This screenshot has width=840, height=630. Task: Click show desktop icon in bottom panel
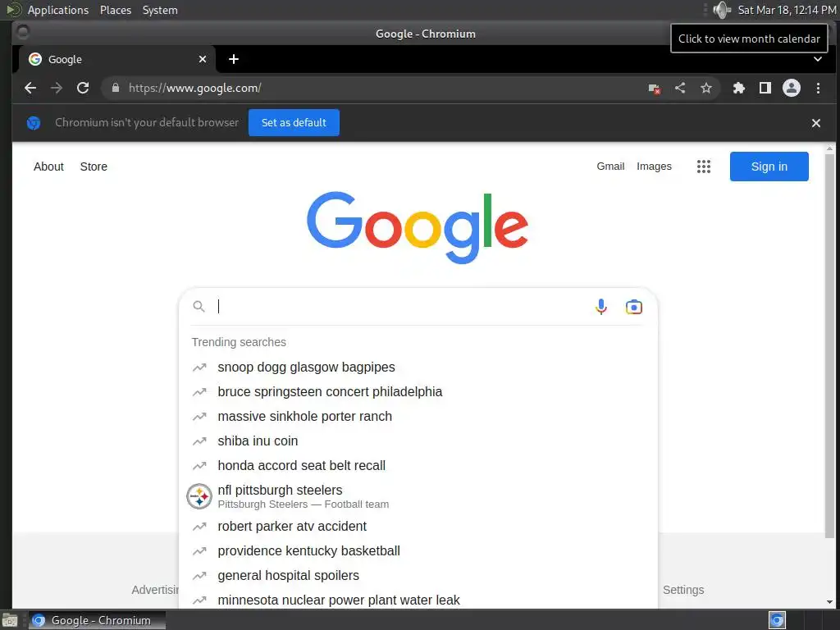(9, 621)
